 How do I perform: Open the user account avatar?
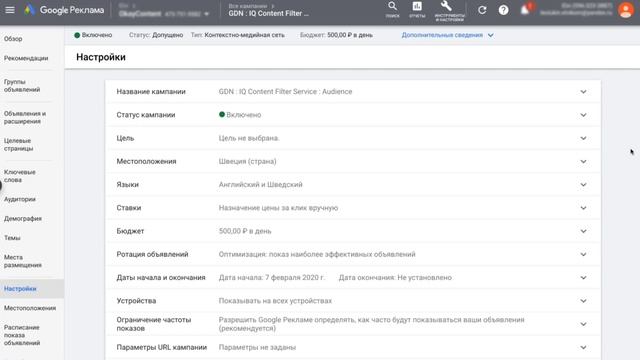coord(626,10)
